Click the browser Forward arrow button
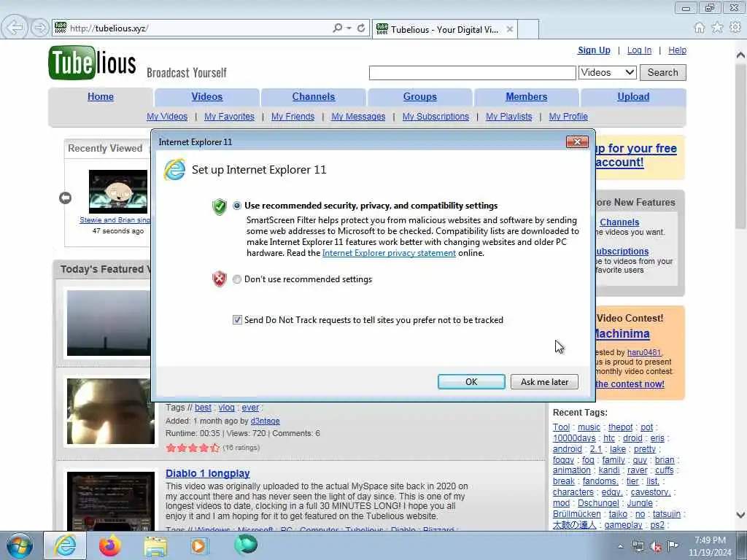Image resolution: width=747 pixels, height=560 pixels. click(x=41, y=28)
